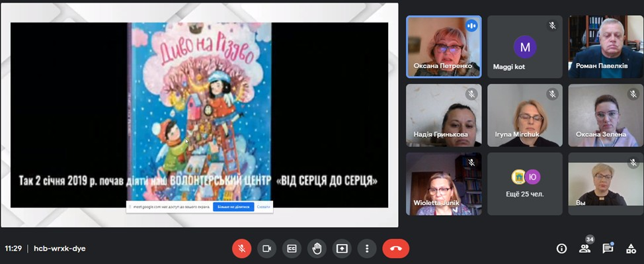Image resolution: width=644 pixels, height=264 pixels.
Task: Click the blue stop sharing button
Action: [233, 207]
